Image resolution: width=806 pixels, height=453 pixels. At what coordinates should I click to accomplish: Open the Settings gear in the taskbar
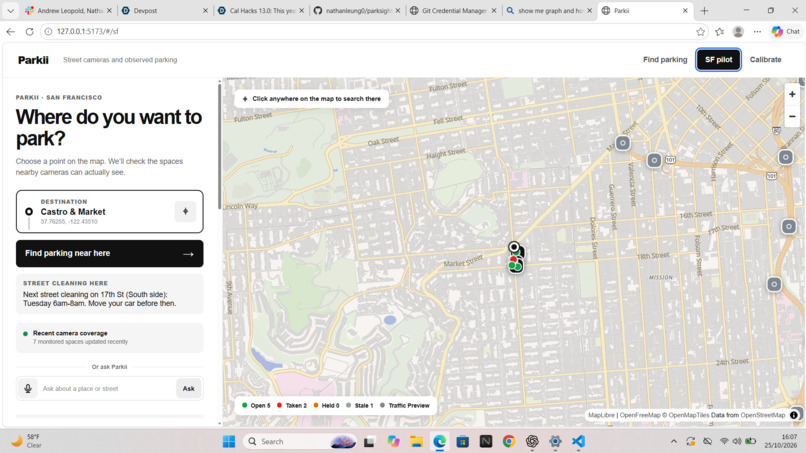tap(555, 441)
